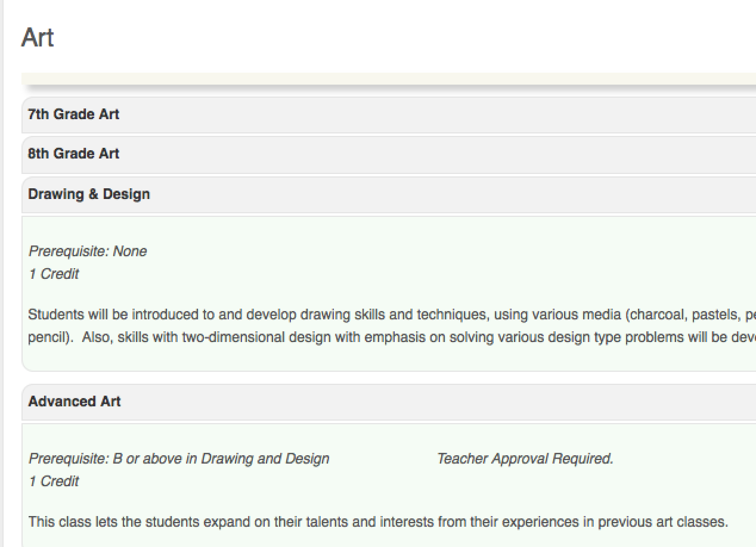Expand the 8th Grade Art section
The height and width of the screenshot is (547, 756).
[x=74, y=154]
